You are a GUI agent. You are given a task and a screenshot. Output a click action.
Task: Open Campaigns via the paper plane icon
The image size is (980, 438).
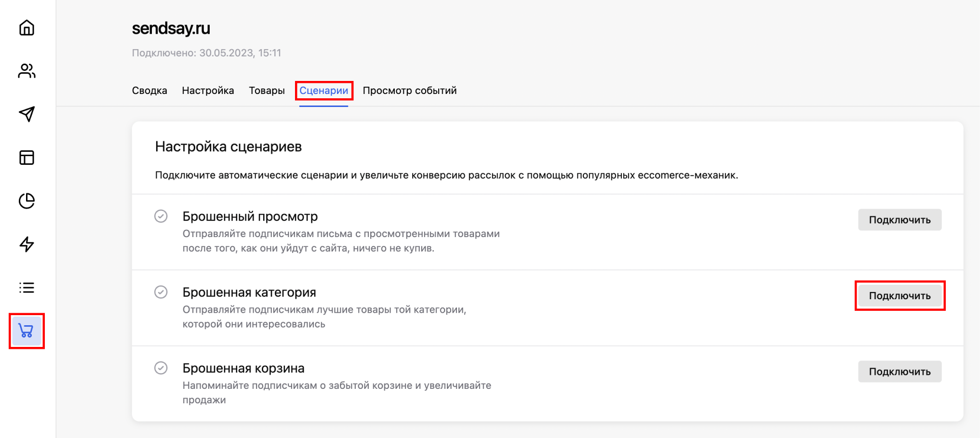tap(27, 115)
